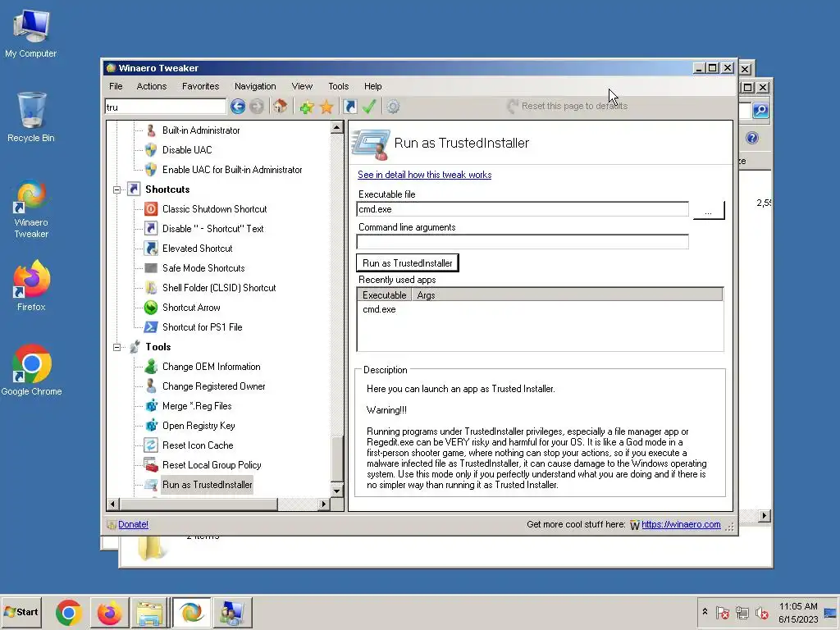Open Shell Folder (CLSID) Shortcut item
840x630 pixels.
[x=218, y=288]
